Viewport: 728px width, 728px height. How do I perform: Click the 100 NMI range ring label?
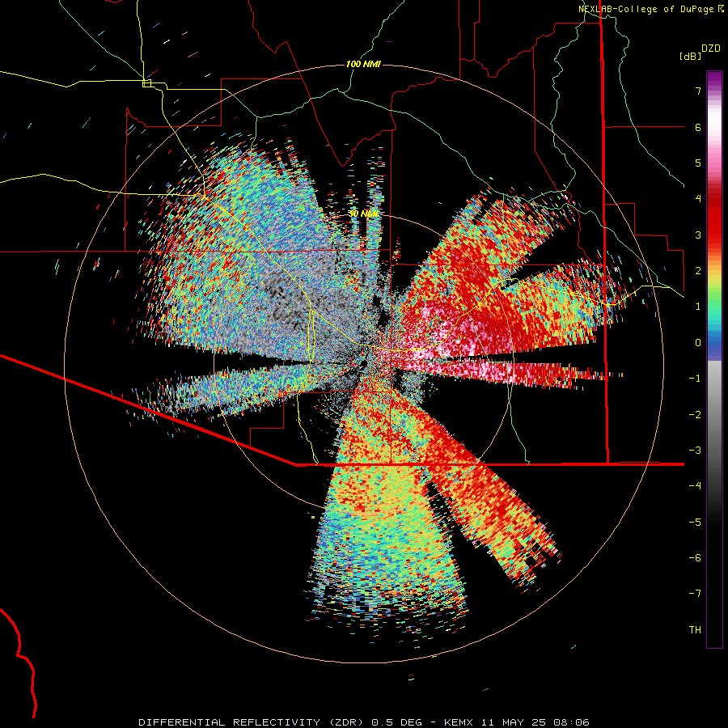[363, 64]
